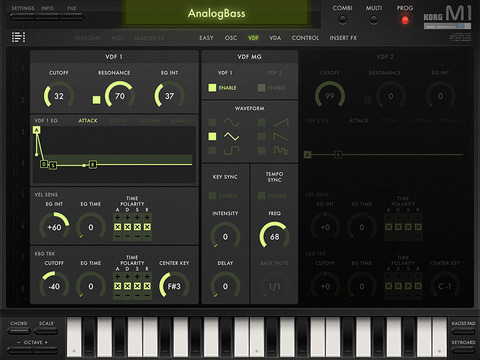
Task: Open the SCALE button
Action: pos(46,331)
